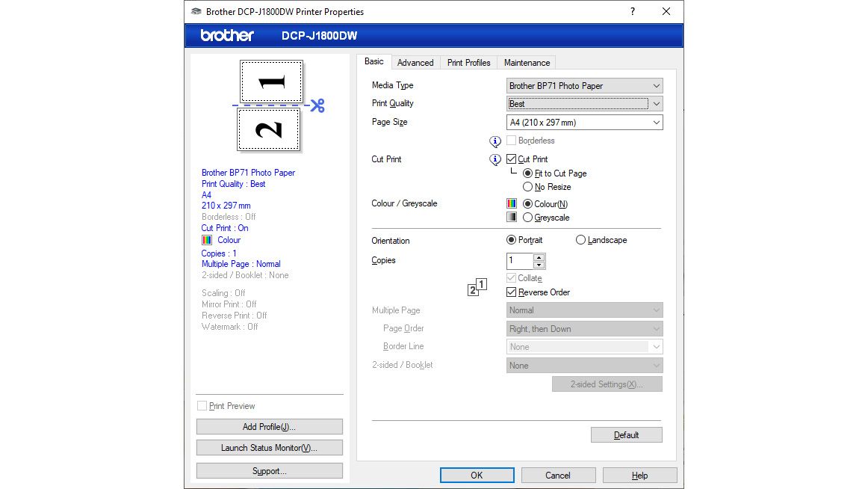Click the colour icon in settings summary
Image resolution: width=868 pixels, height=489 pixels.
[206, 240]
